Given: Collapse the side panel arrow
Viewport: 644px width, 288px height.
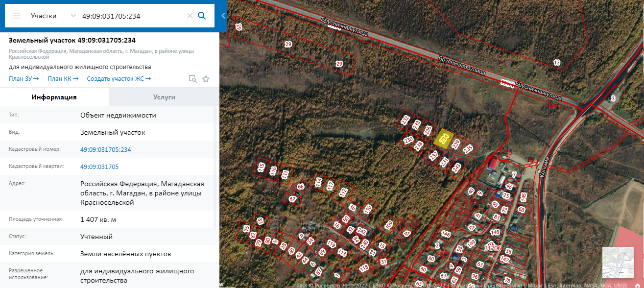Looking at the screenshot, I should (223, 16).
